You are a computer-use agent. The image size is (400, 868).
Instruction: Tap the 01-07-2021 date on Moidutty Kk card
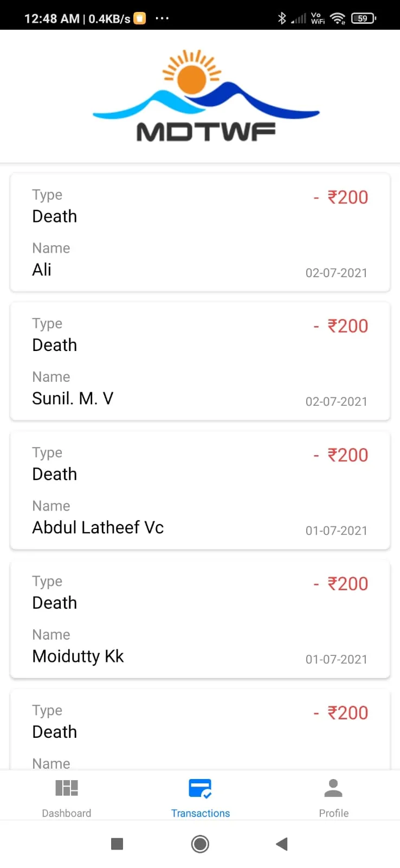pos(337,659)
